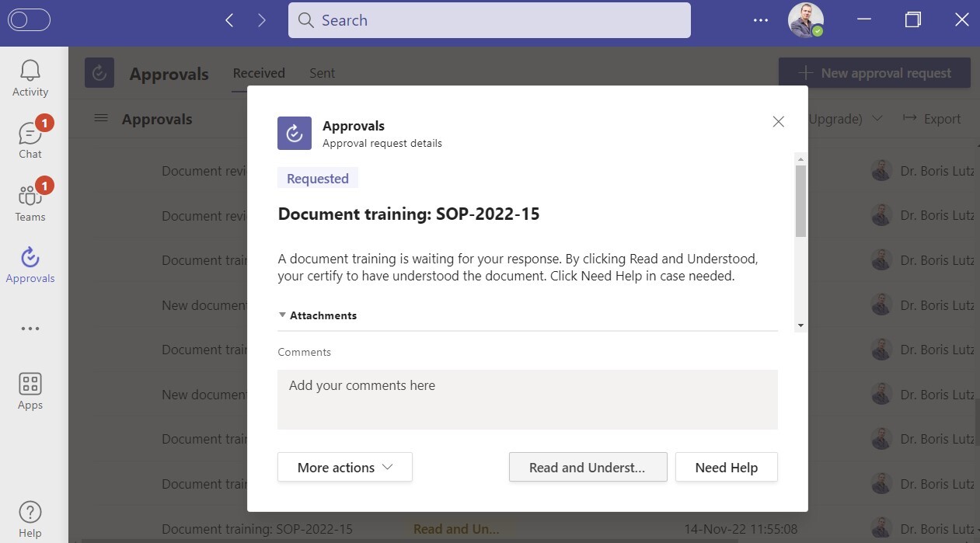Open the Apps store icon
Image resolution: width=980 pixels, height=543 pixels.
(30, 391)
